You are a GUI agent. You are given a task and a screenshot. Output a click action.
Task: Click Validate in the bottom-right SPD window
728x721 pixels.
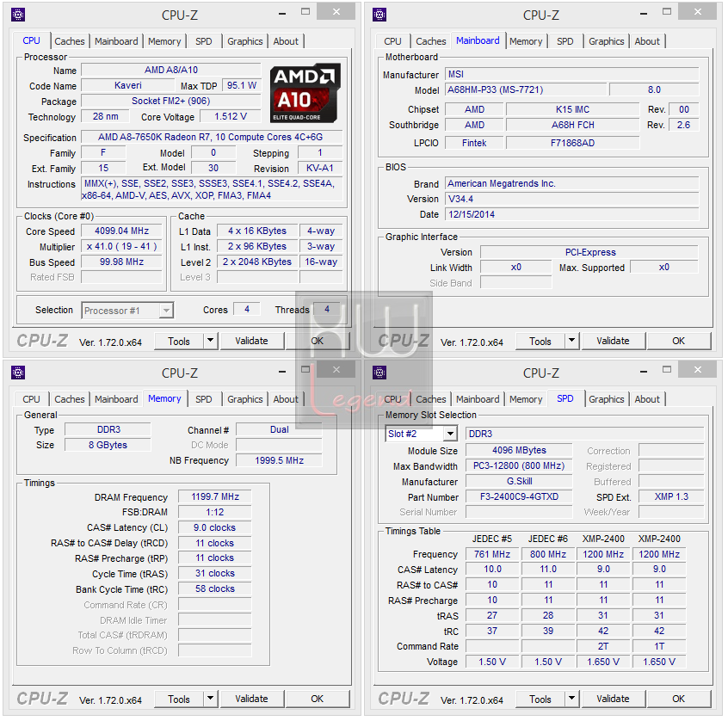click(613, 699)
